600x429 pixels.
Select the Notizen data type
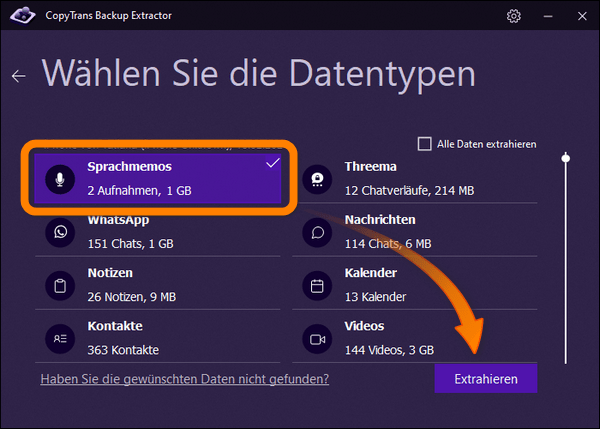point(158,285)
